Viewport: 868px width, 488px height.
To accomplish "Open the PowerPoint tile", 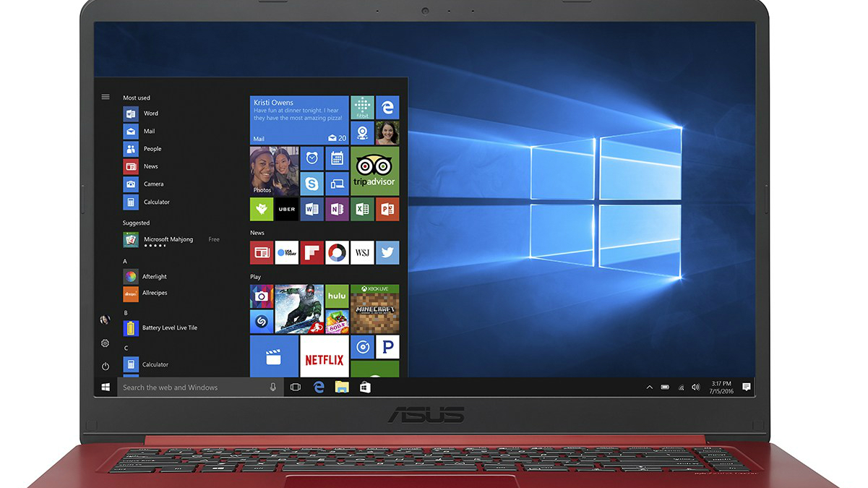I will 387,209.
